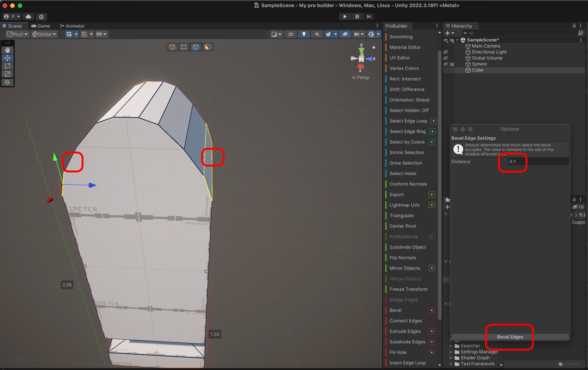This screenshot has width=588, height=370.
Task: Toggle 2D view mode
Action: [291, 34]
